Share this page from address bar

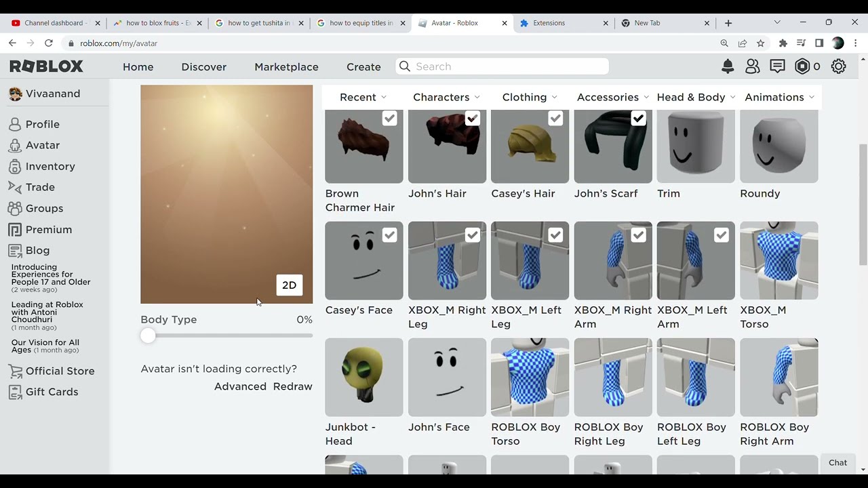click(743, 43)
